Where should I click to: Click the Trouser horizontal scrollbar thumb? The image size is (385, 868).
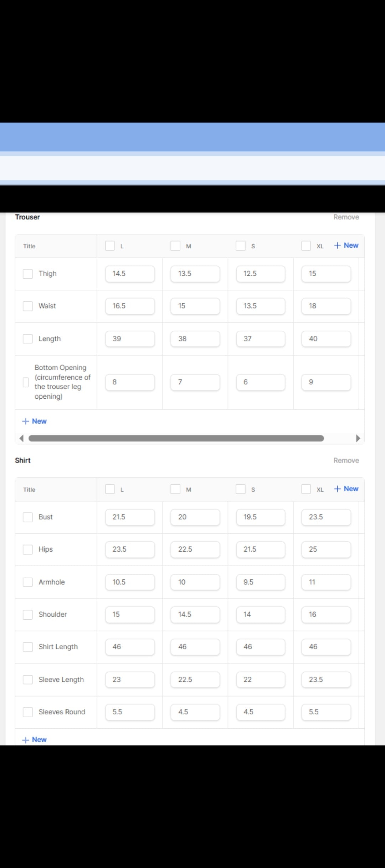coord(176,438)
